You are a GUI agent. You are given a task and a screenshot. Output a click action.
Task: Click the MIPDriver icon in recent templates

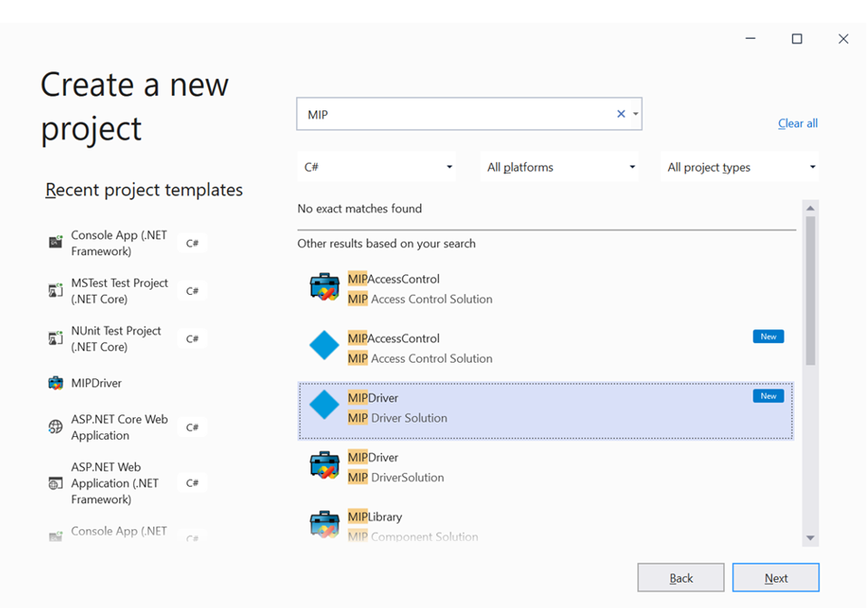click(55, 383)
